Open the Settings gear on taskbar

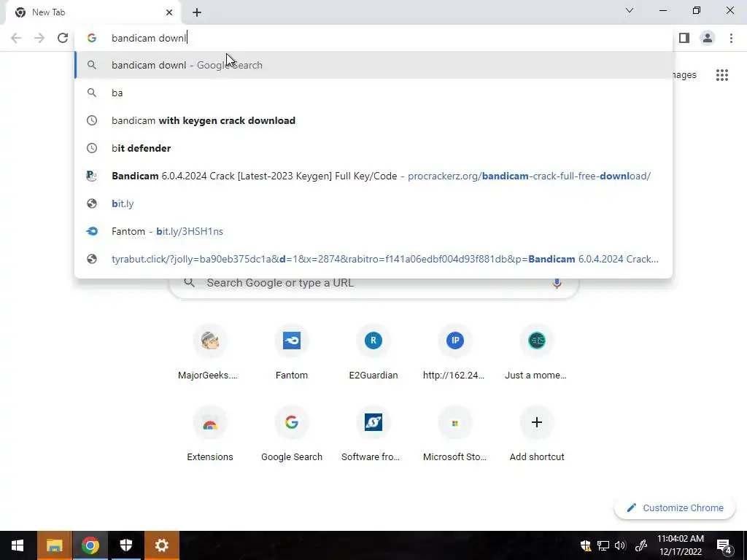(x=161, y=545)
